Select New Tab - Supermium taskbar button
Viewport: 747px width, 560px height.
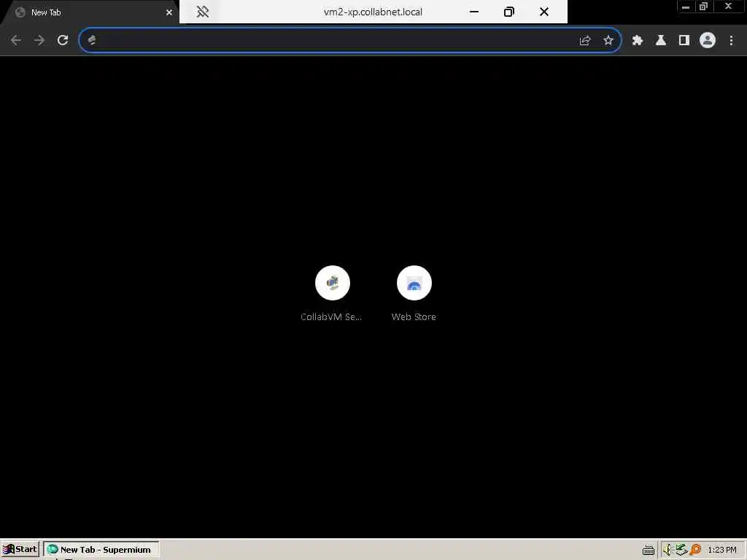(101, 550)
